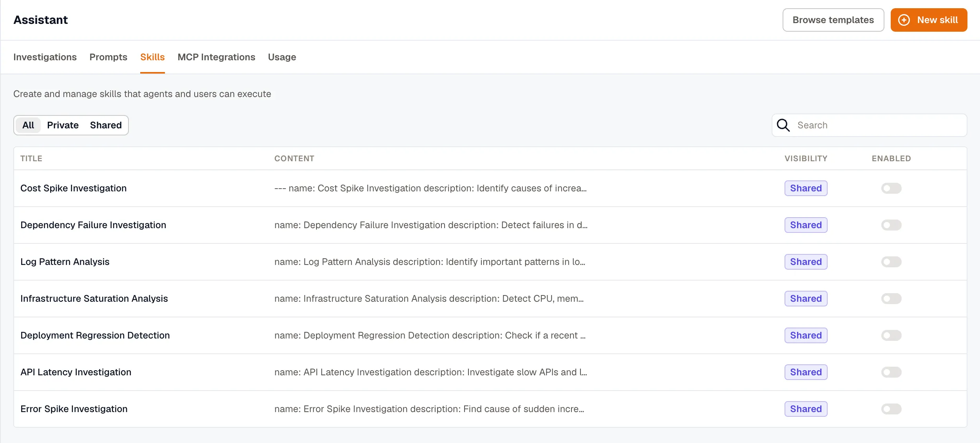Select the Skills tab
Screen dimensions: 980x443
[x=152, y=57]
